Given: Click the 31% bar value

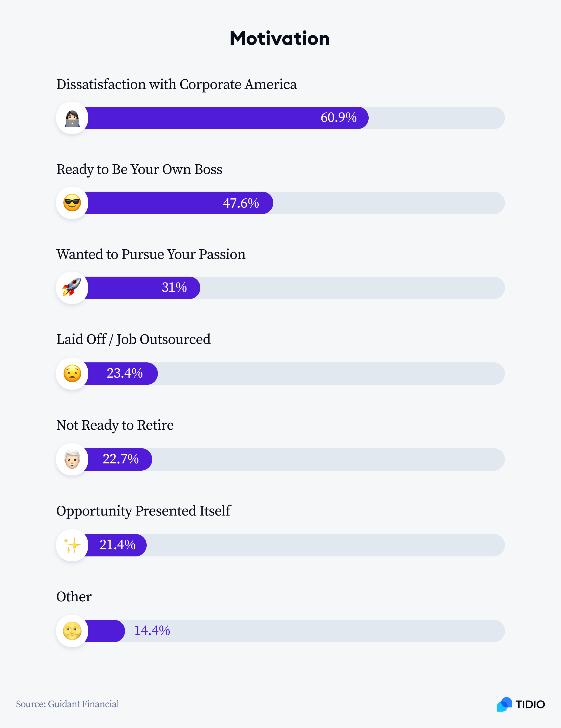Looking at the screenshot, I should (174, 287).
